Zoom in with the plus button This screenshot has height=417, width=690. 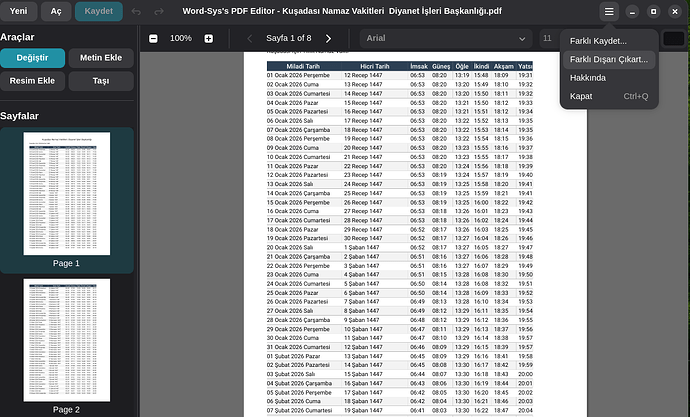click(208, 38)
